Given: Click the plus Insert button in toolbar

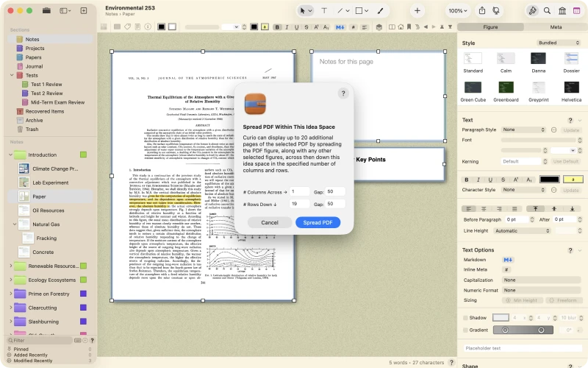Looking at the screenshot, I should coord(417,11).
